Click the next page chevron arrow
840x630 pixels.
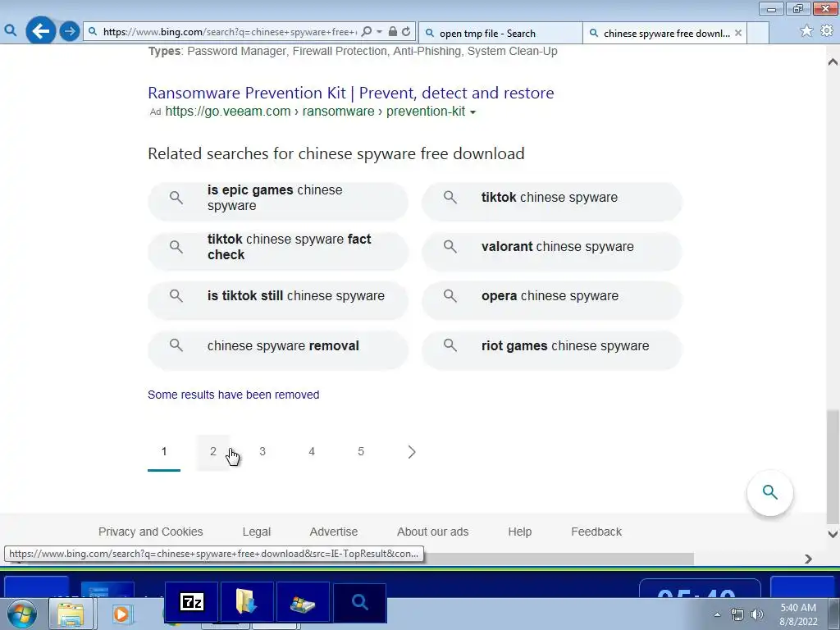coord(412,452)
